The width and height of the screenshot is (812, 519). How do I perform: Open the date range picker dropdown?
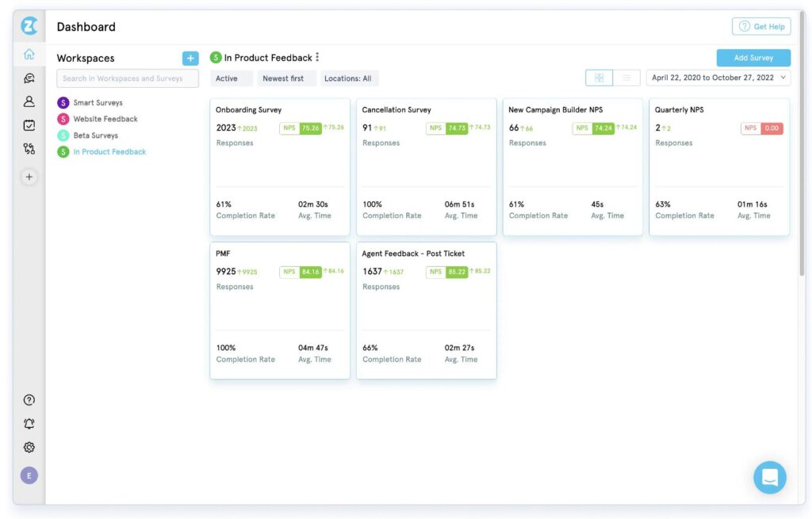pyautogui.click(x=716, y=77)
